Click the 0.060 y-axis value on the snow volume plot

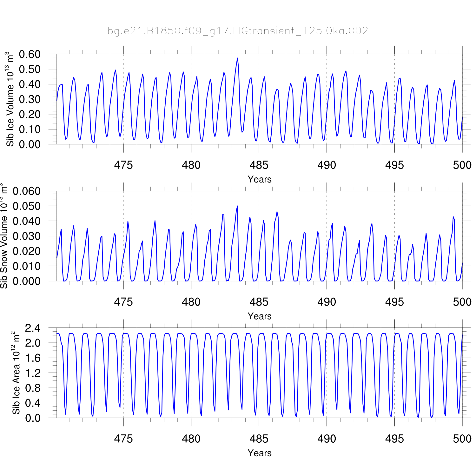point(27,191)
